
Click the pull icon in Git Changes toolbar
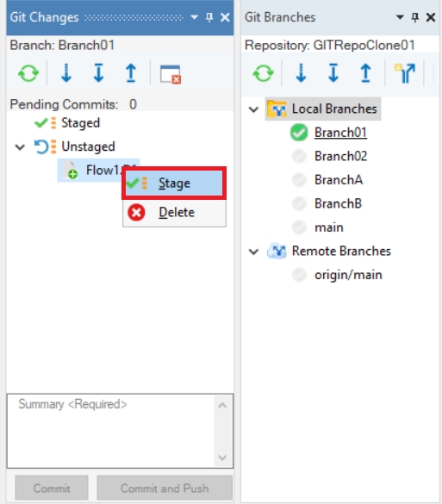[99, 73]
